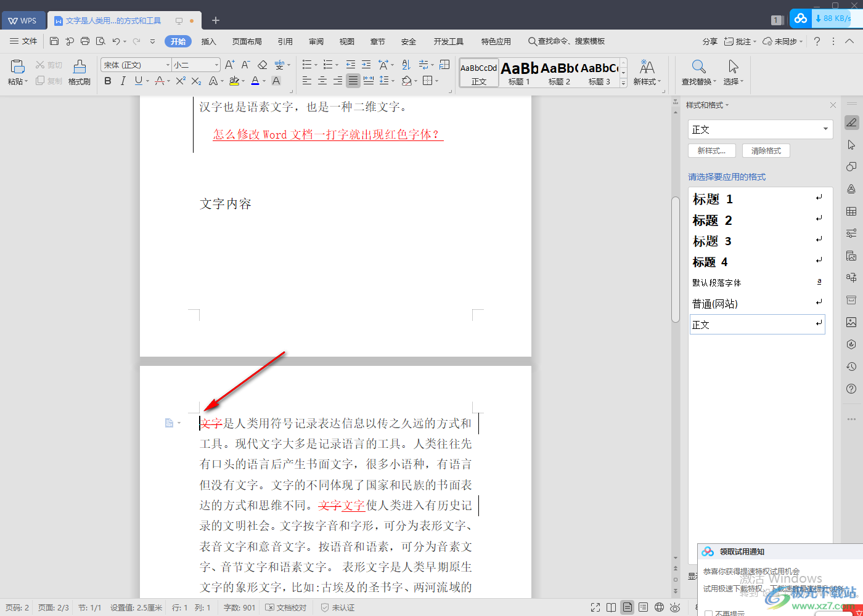The image size is (863, 616).
Task: Click the Paste clipboard icon
Action: (17, 66)
